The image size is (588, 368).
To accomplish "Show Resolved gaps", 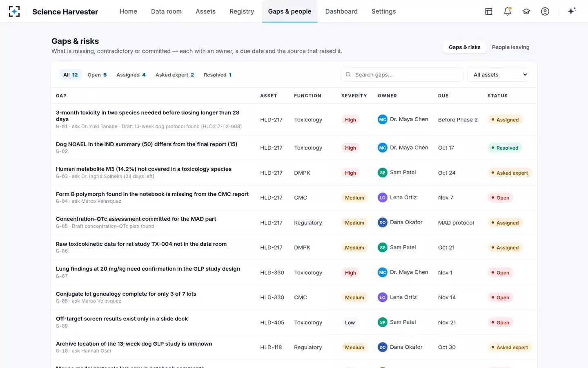I will point(218,75).
